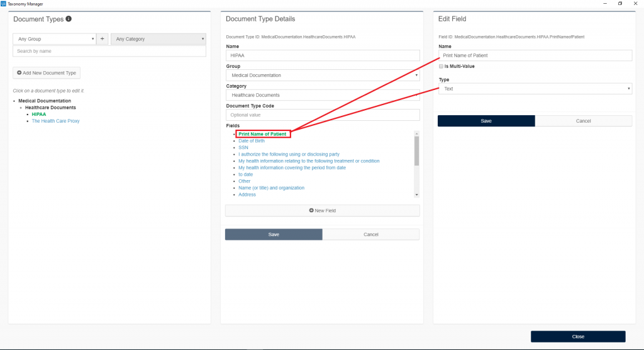Select the Other field

coord(245,181)
